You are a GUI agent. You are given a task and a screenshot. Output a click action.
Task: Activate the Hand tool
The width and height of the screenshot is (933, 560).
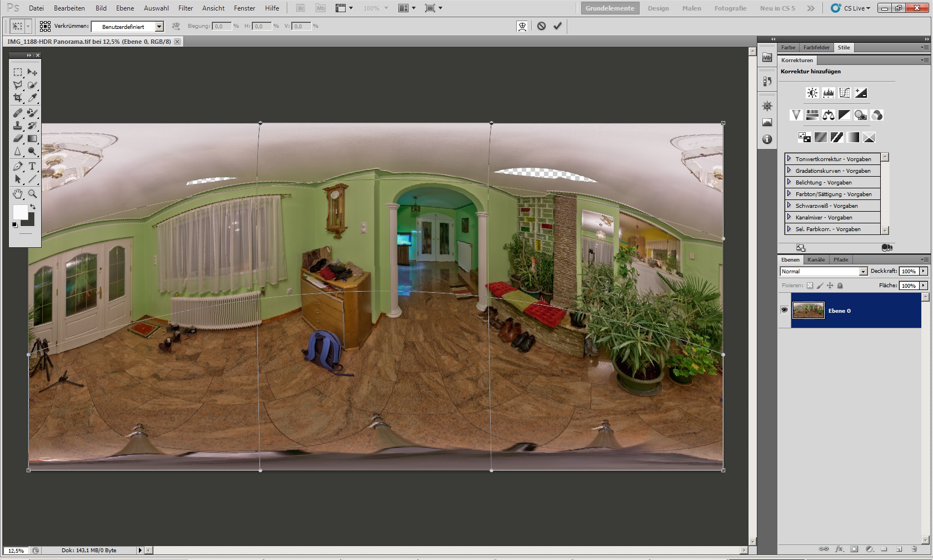click(18, 194)
